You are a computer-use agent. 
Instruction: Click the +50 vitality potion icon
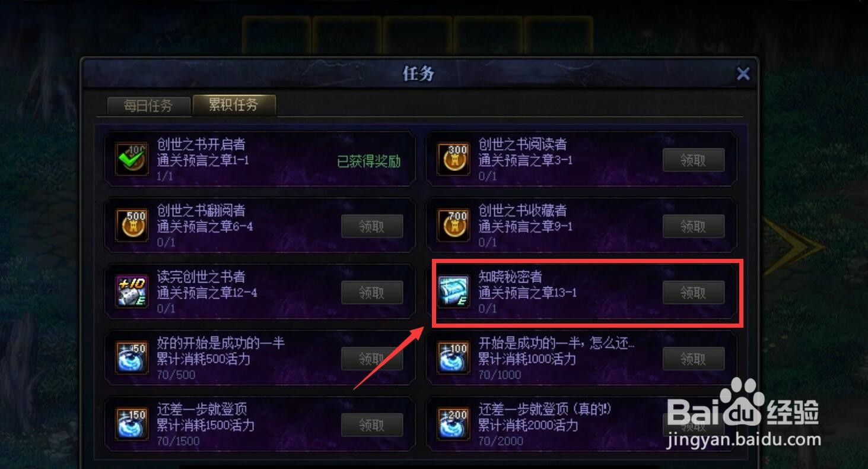click(132, 359)
